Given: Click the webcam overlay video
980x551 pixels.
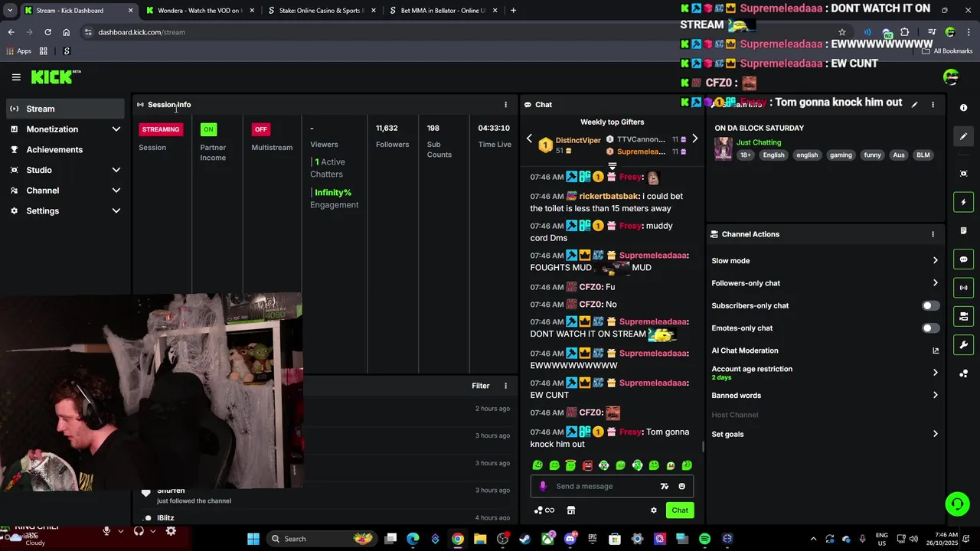Looking at the screenshot, I should [x=152, y=391].
